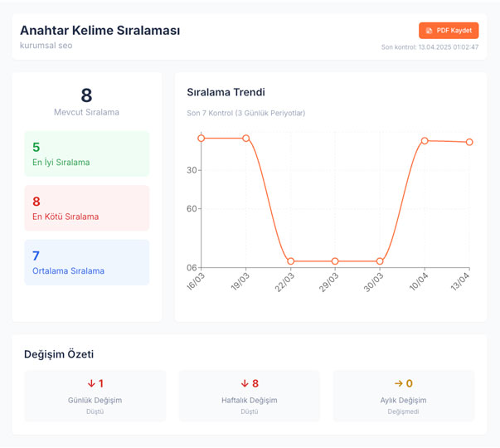500x448 pixels.
Task: Click the Son kontrol timestamp text
Action: [x=430, y=47]
